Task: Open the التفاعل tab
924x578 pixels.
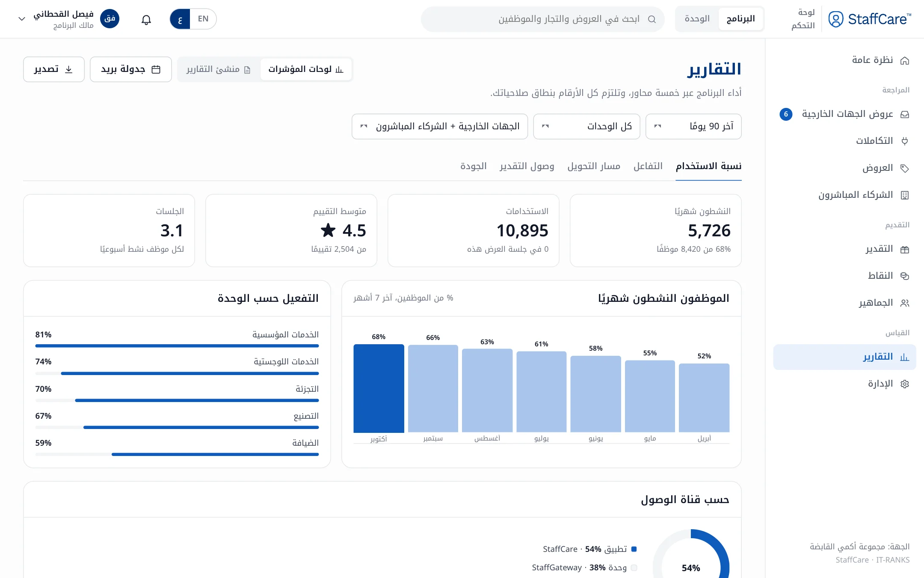Action: pos(648,166)
